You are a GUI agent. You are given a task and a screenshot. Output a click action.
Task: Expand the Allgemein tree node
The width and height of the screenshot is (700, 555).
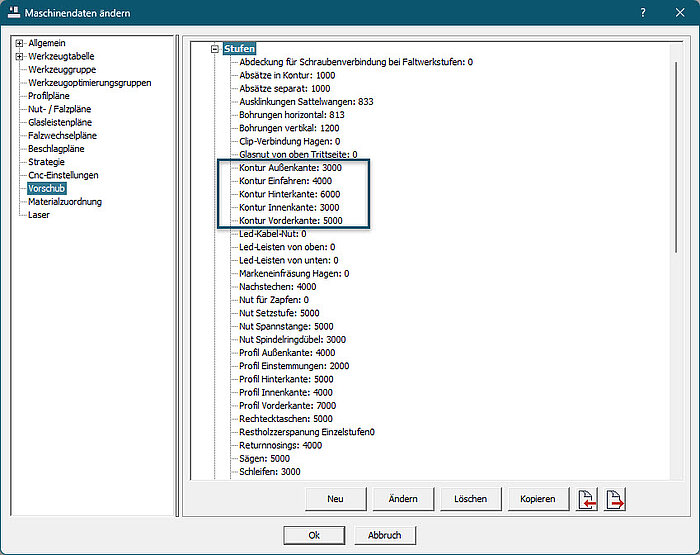pos(20,44)
